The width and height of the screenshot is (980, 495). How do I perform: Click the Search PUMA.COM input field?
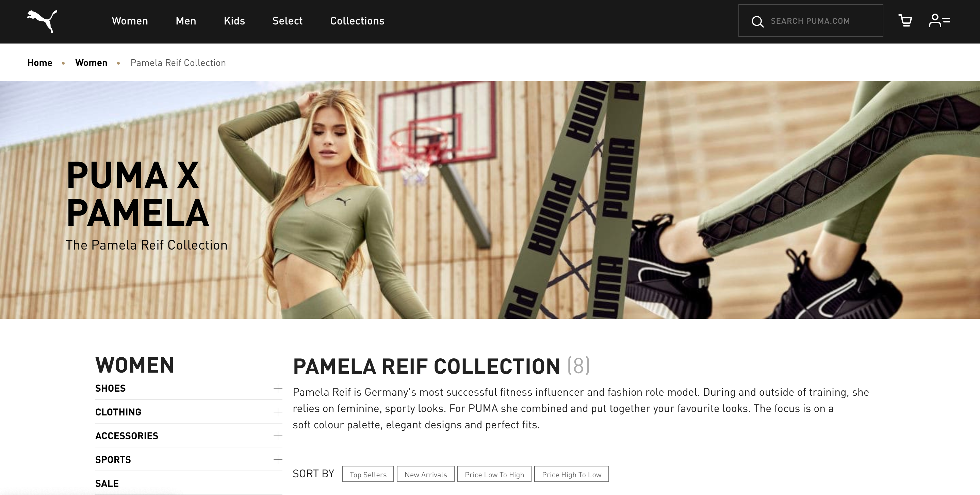pyautogui.click(x=811, y=21)
